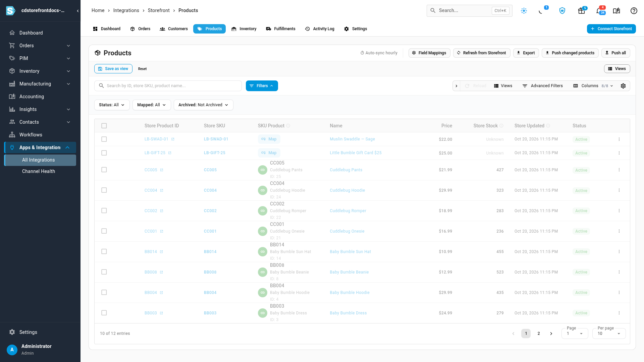Open the AI sparkle icon in header

coord(524,11)
